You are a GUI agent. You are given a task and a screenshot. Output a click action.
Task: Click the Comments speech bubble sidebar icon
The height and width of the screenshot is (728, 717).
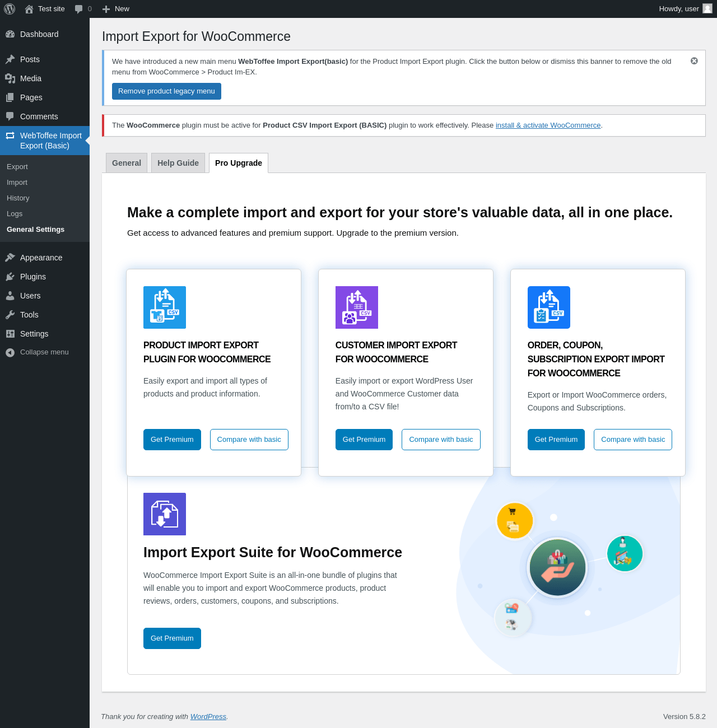click(x=10, y=116)
